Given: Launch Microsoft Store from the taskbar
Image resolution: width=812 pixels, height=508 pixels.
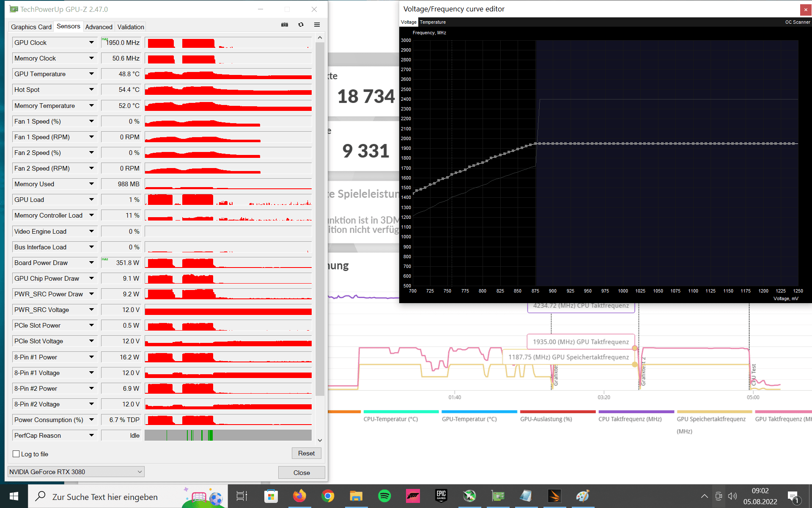Looking at the screenshot, I should tap(271, 496).
